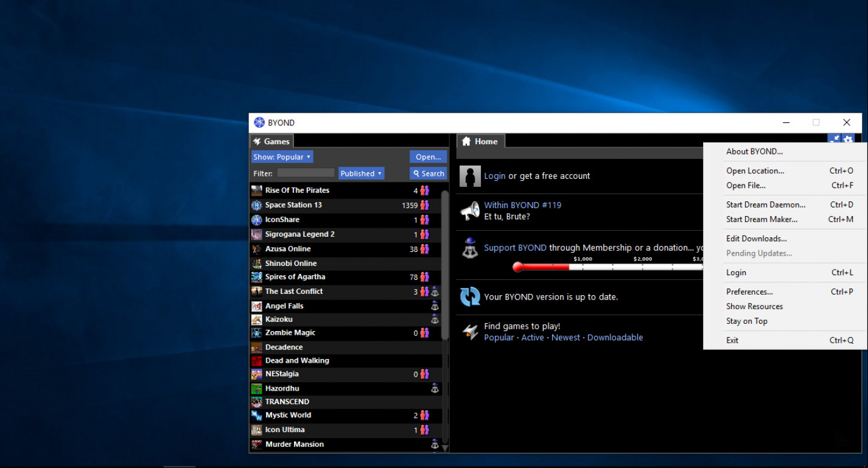Click the Rise Of The Pirates game icon
Image resolution: width=868 pixels, height=468 pixels.
click(257, 190)
